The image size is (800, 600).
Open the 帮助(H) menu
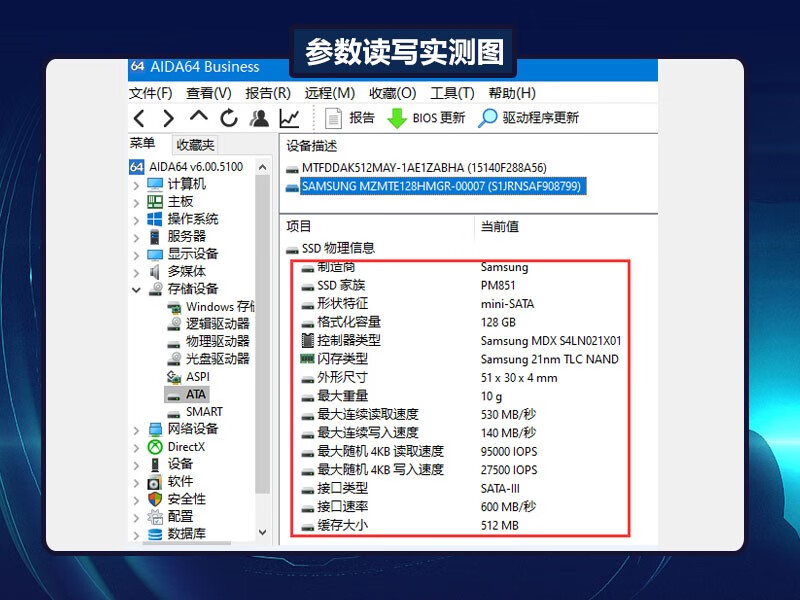tap(512, 93)
